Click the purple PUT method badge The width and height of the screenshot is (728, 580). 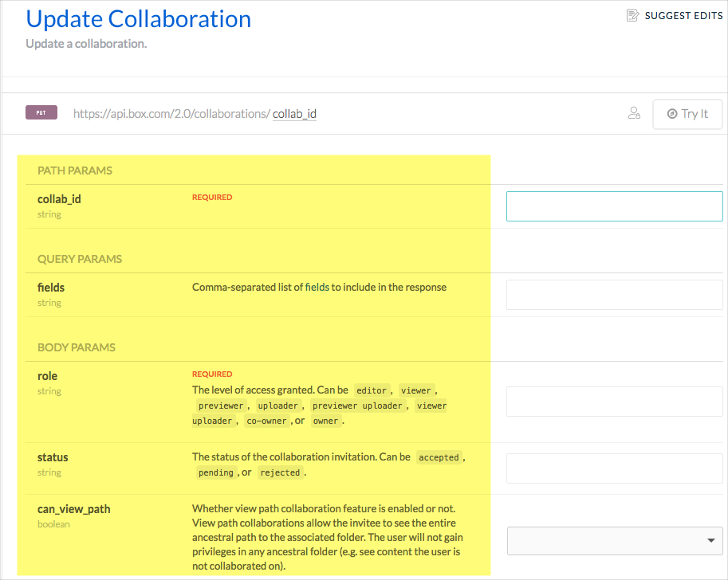(41, 113)
